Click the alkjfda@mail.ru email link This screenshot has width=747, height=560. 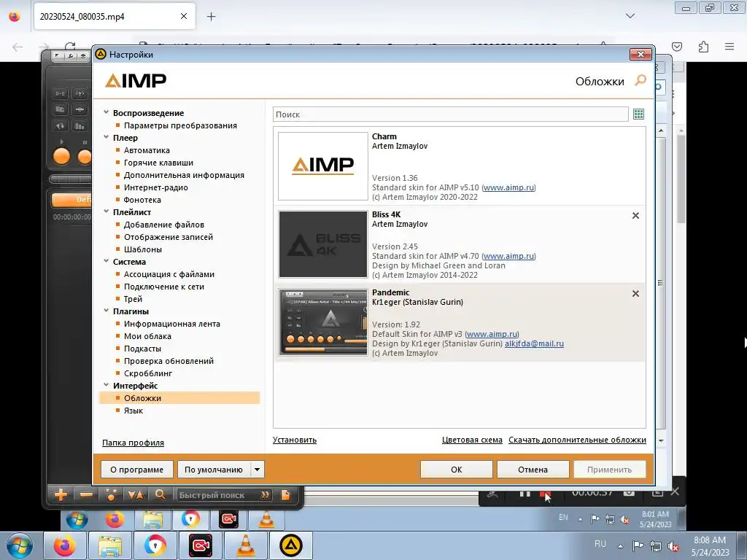(x=534, y=343)
